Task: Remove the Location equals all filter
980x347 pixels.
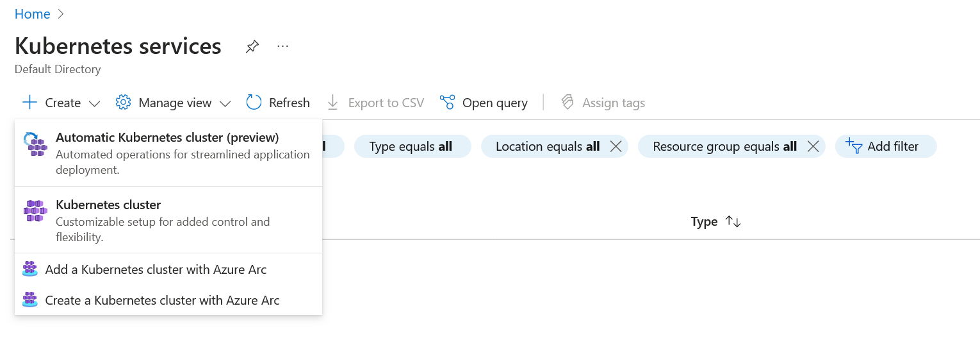Action: (616, 146)
